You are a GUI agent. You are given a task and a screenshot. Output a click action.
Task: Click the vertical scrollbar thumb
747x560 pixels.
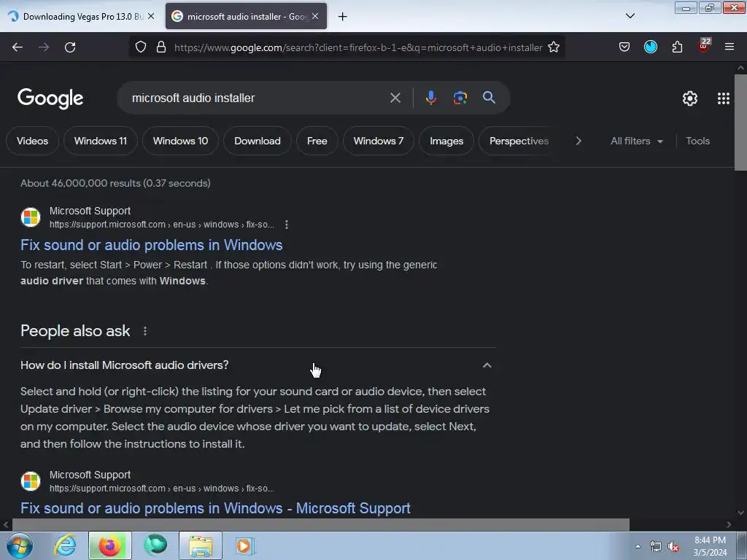(x=741, y=122)
